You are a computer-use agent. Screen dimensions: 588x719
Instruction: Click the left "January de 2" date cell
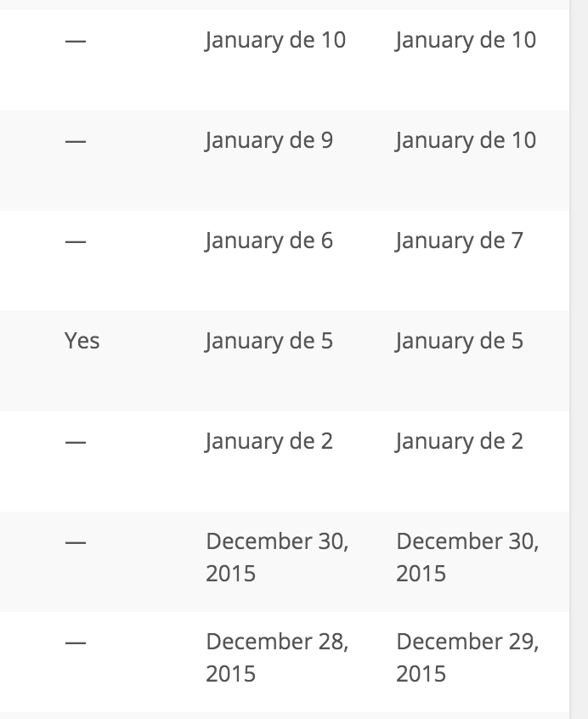pos(269,441)
